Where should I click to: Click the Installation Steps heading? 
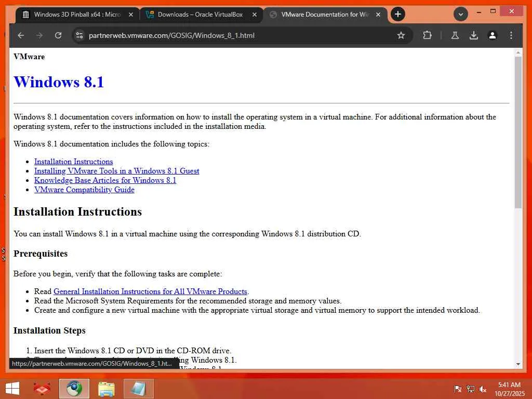tap(49, 330)
